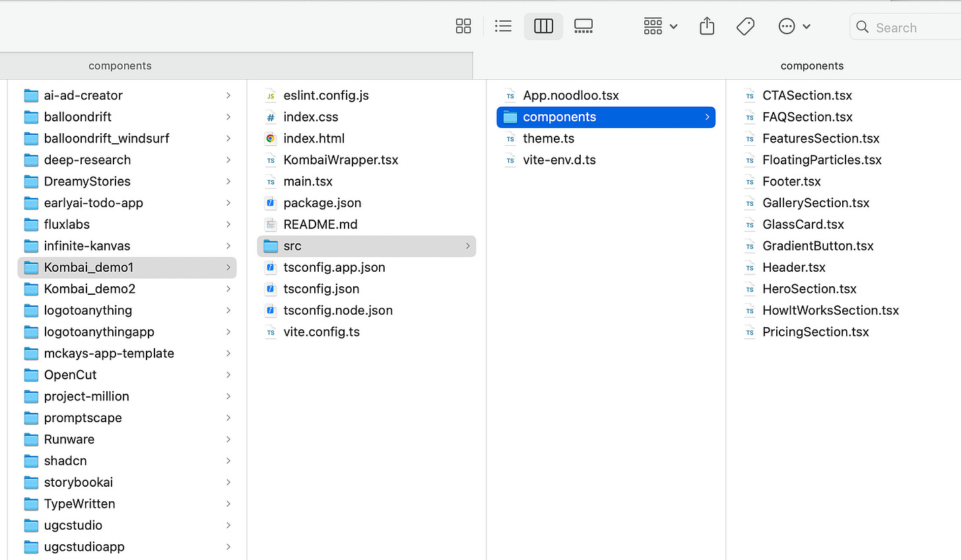Click the Edit Tags icon

(745, 26)
